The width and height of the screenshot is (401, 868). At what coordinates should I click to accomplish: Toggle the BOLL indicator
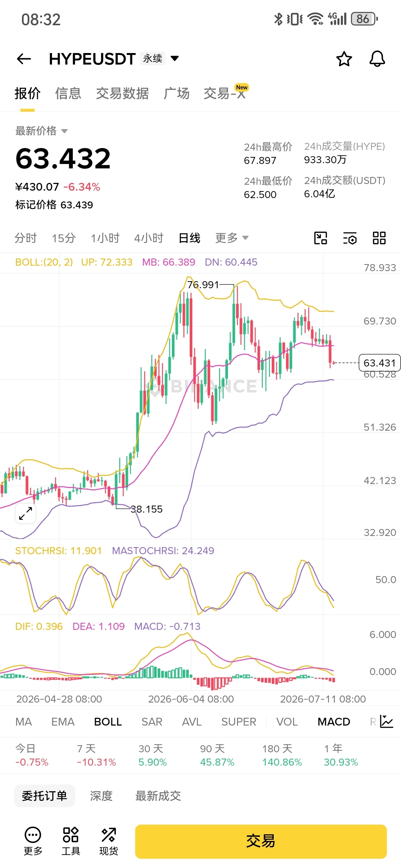(x=108, y=721)
